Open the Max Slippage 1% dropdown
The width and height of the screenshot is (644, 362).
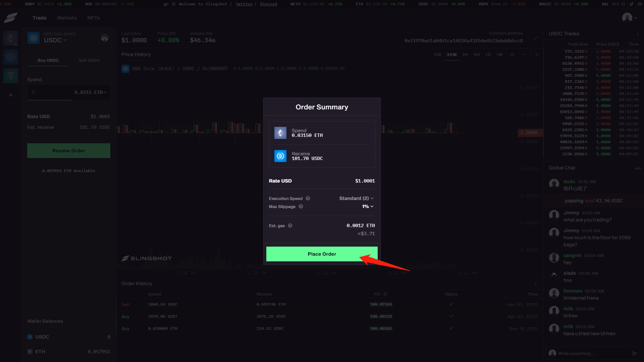(x=368, y=206)
